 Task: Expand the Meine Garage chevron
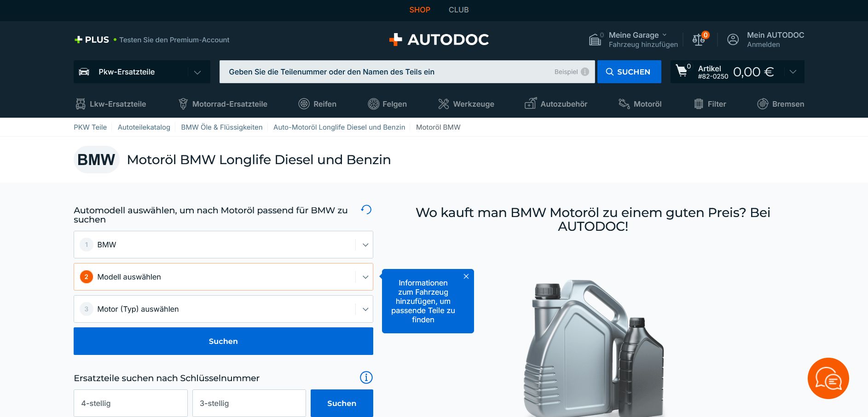664,35
